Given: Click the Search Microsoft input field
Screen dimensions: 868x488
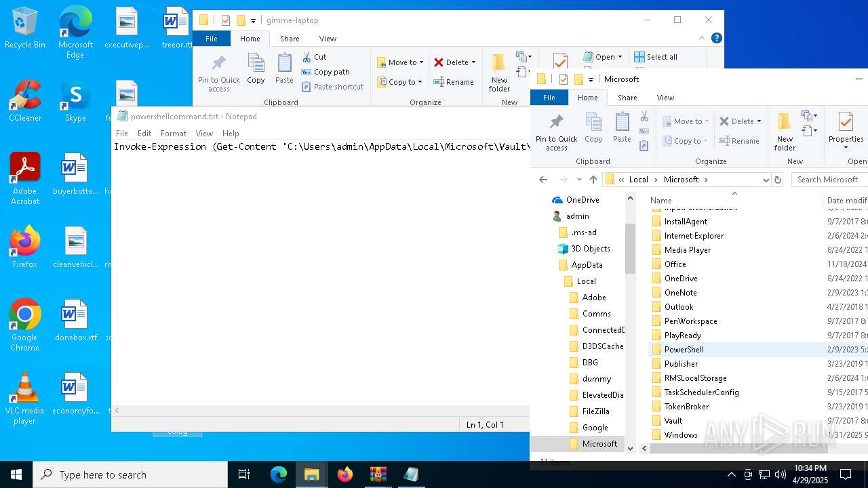Looking at the screenshot, I should point(829,180).
